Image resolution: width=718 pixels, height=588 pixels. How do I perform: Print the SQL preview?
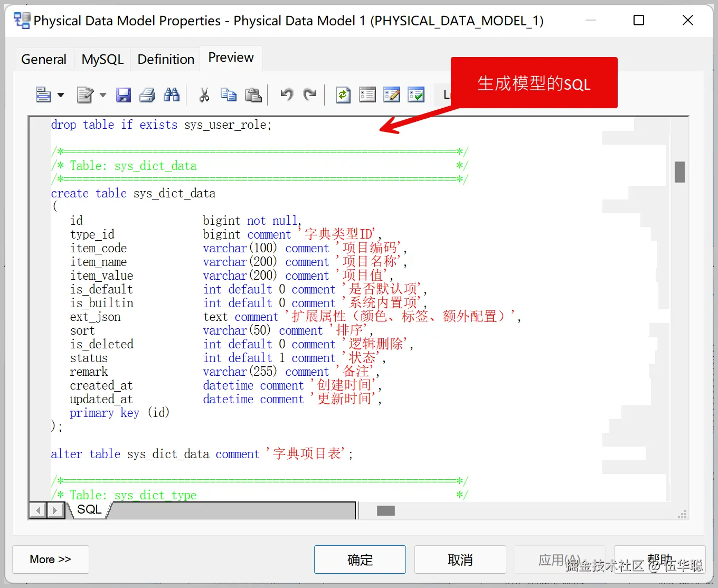pos(147,94)
